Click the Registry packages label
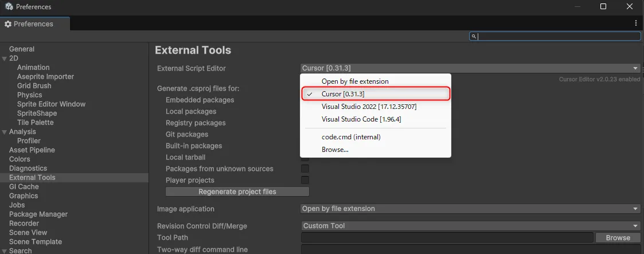Image resolution: width=644 pixels, height=254 pixels. (196, 123)
